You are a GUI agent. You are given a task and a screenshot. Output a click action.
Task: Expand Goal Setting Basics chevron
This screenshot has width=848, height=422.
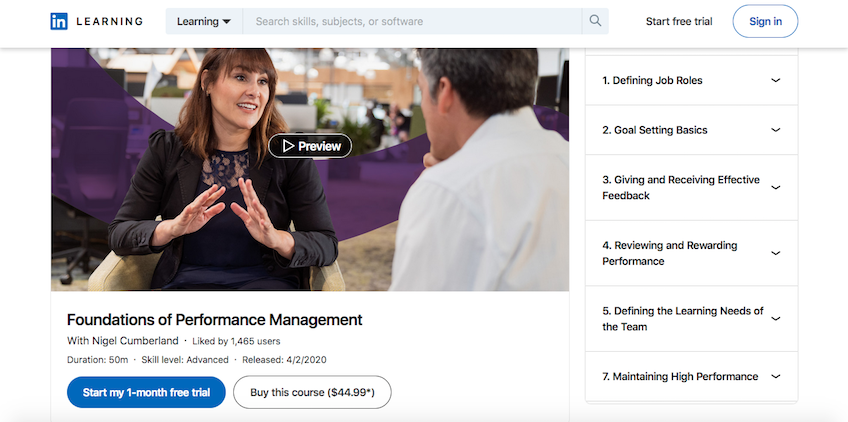(x=776, y=130)
